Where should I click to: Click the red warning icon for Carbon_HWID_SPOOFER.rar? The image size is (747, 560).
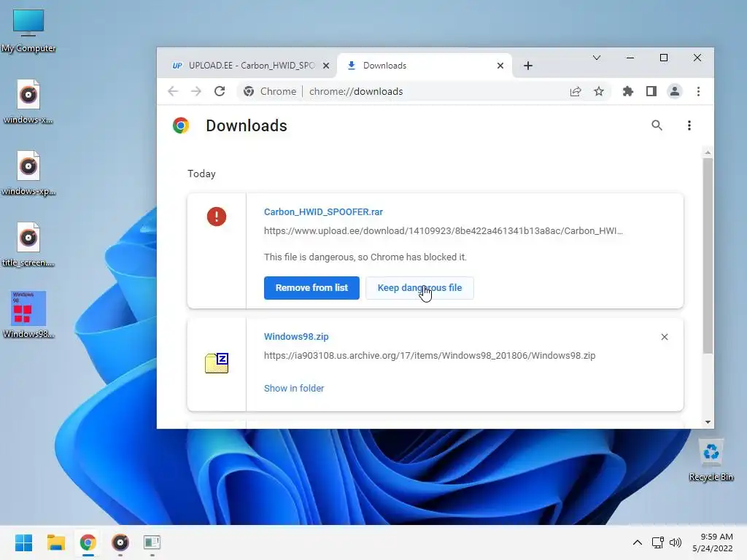(x=216, y=217)
